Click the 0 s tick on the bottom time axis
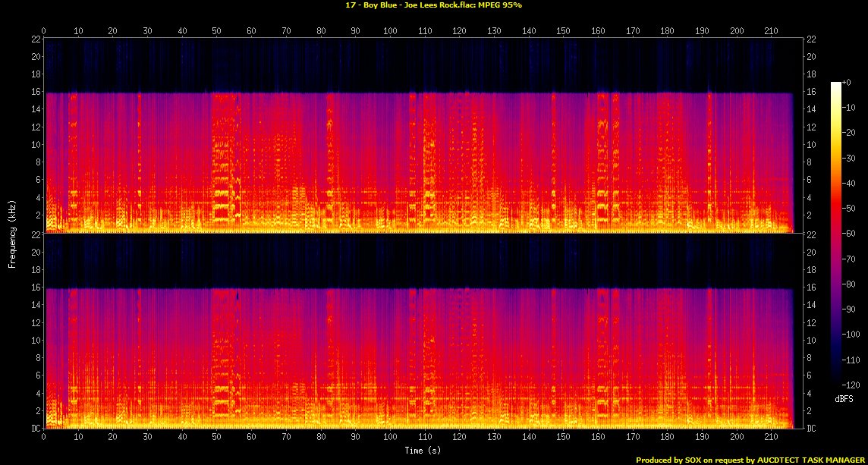Screen dimensions: 868x465 click(x=44, y=437)
